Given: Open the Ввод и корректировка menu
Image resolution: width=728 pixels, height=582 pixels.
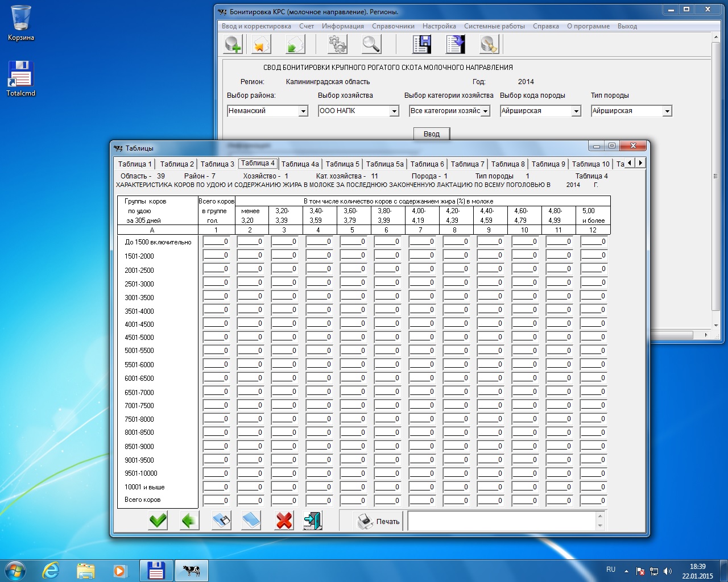Looking at the screenshot, I should (x=256, y=26).
